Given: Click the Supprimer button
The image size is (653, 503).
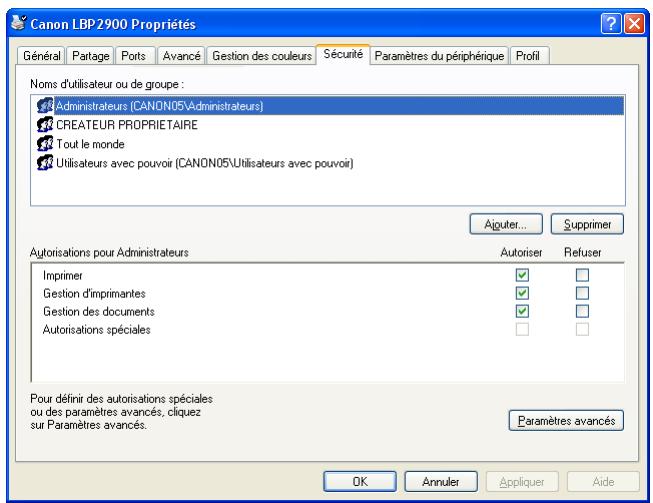Looking at the screenshot, I should (x=587, y=224).
